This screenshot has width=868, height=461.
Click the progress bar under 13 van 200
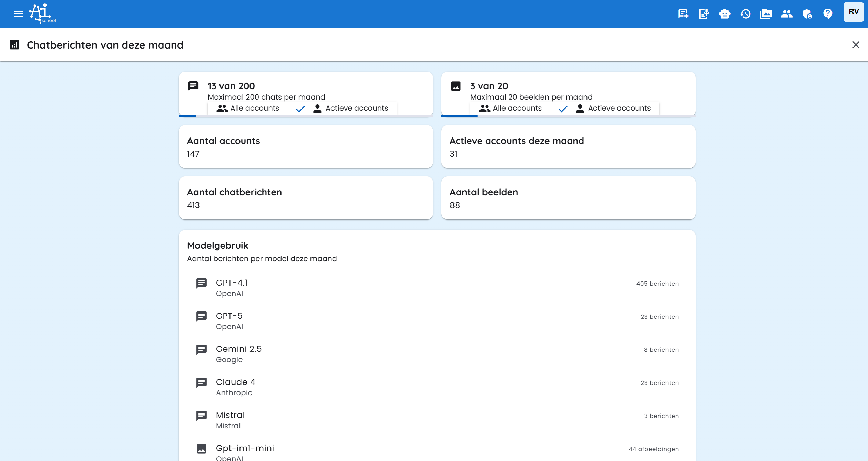coord(188,116)
